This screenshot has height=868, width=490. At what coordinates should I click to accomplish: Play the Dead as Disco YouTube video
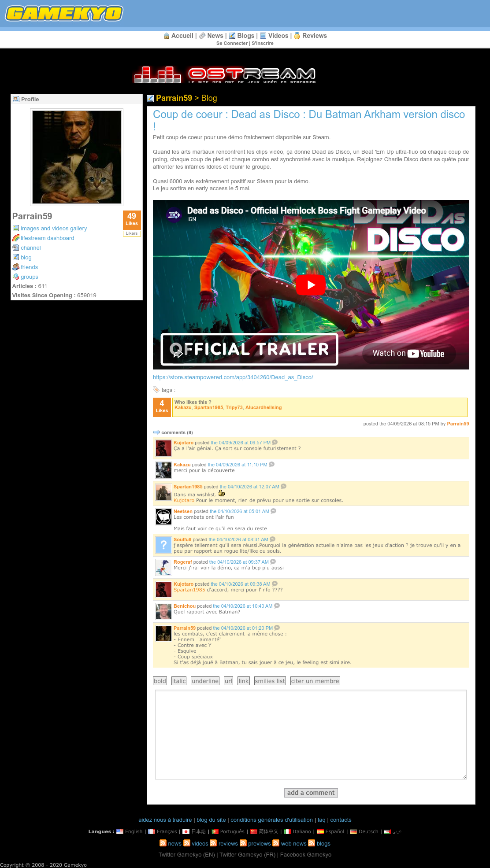click(311, 285)
